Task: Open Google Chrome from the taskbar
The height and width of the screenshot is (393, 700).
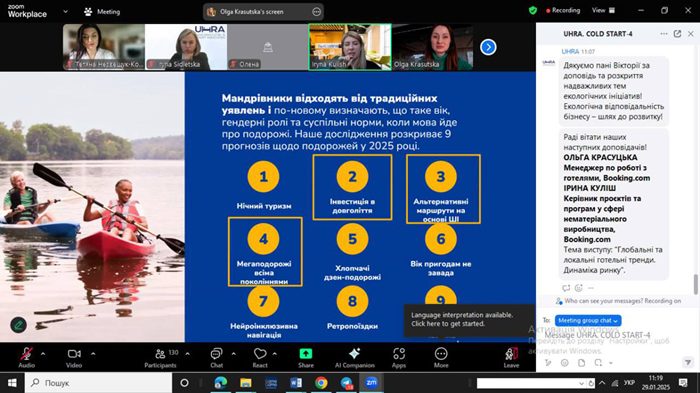Action: pyautogui.click(x=321, y=383)
